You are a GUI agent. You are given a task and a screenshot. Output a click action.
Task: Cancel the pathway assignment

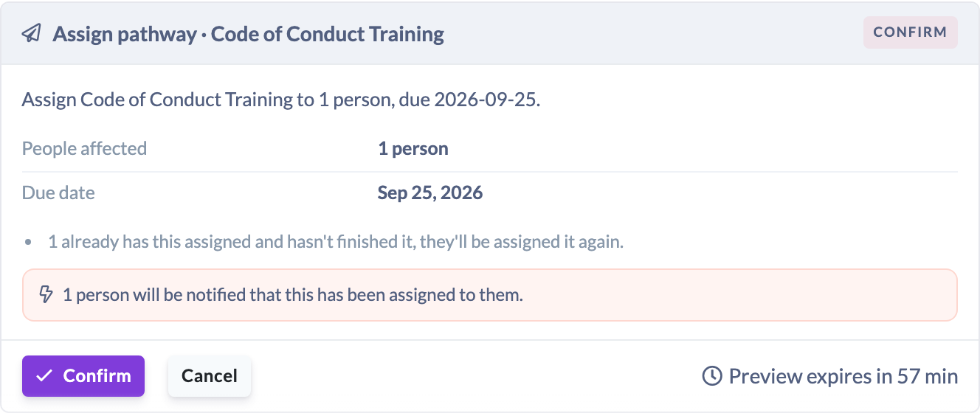(210, 376)
